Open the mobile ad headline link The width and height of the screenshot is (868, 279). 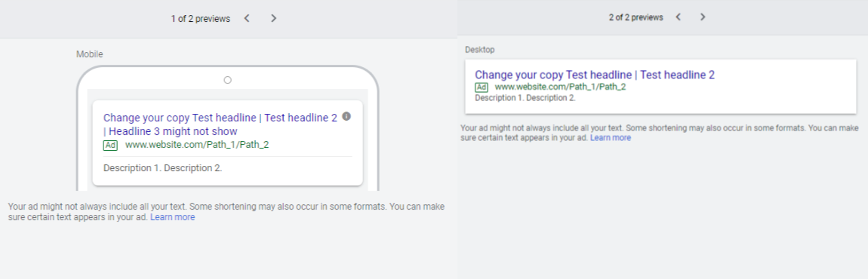point(220,124)
